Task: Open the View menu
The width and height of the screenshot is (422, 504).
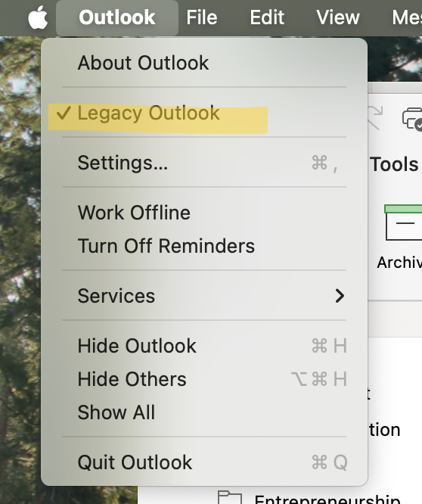Action: coord(338,17)
